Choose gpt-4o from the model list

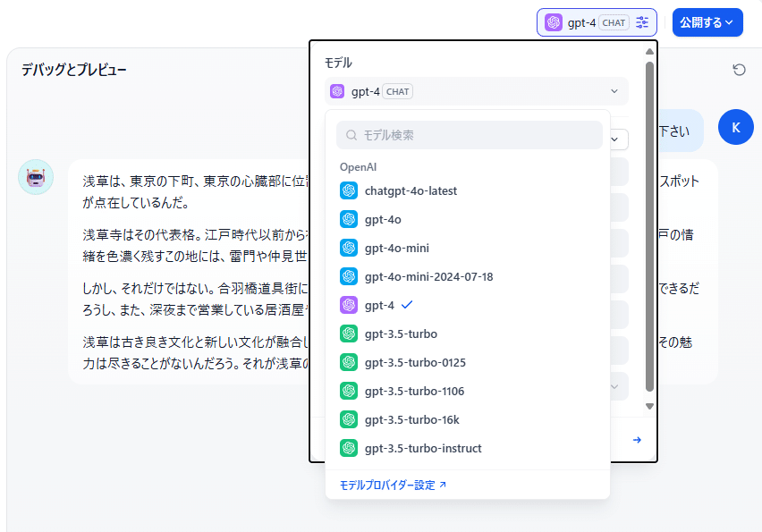(468, 219)
